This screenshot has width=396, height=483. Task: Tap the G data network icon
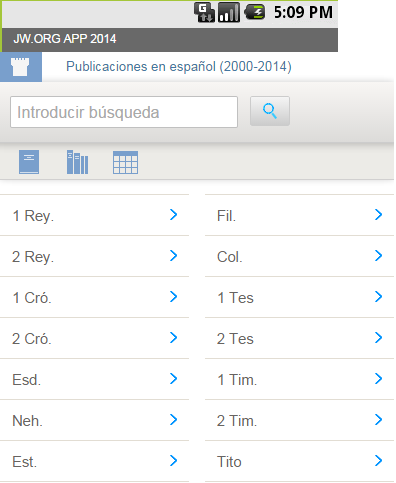[204, 12]
